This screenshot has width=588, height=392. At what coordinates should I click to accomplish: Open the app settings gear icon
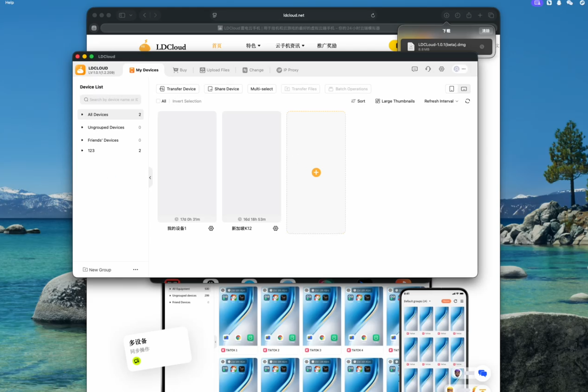[x=442, y=69]
